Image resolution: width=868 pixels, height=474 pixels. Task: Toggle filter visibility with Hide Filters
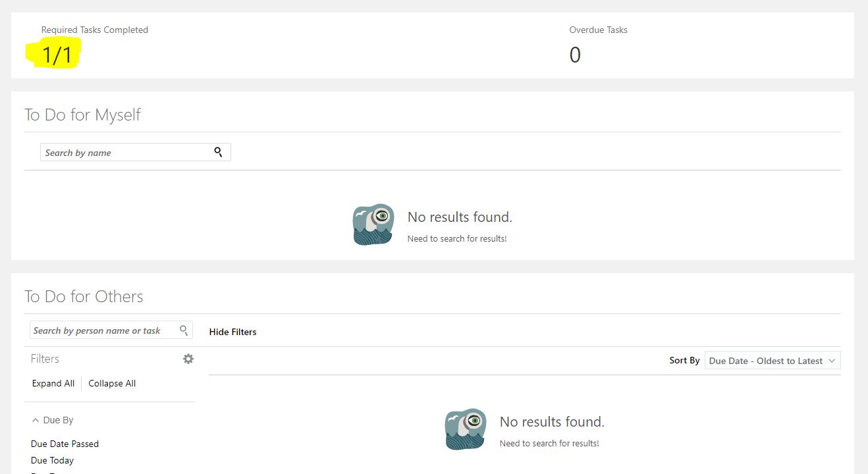232,331
